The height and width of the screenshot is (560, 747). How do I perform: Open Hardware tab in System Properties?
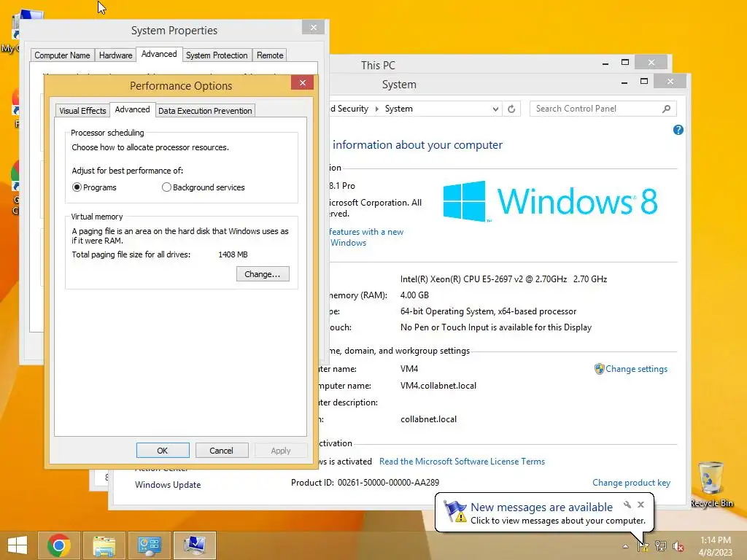tap(115, 55)
